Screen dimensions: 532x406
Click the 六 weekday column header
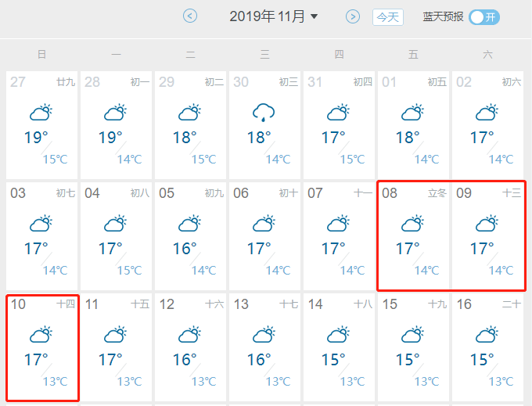pyautogui.click(x=487, y=54)
